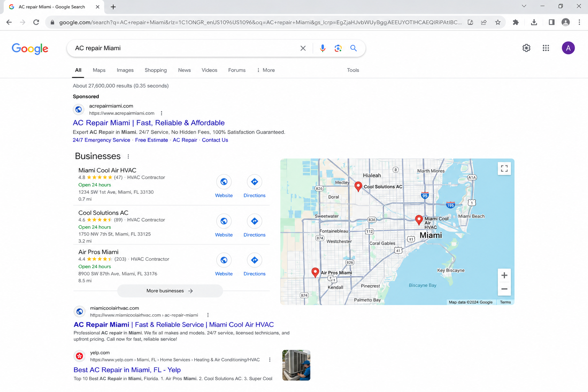Viewport: 588px width, 392px height.
Task: Click Free Estimate sitelink
Action: (152, 140)
